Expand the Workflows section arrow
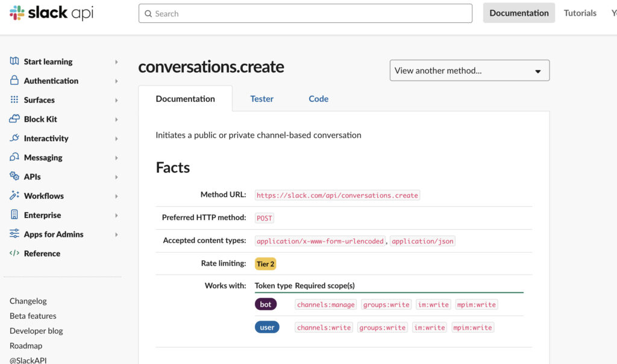Screen dimensions: 617x364 click(116, 196)
